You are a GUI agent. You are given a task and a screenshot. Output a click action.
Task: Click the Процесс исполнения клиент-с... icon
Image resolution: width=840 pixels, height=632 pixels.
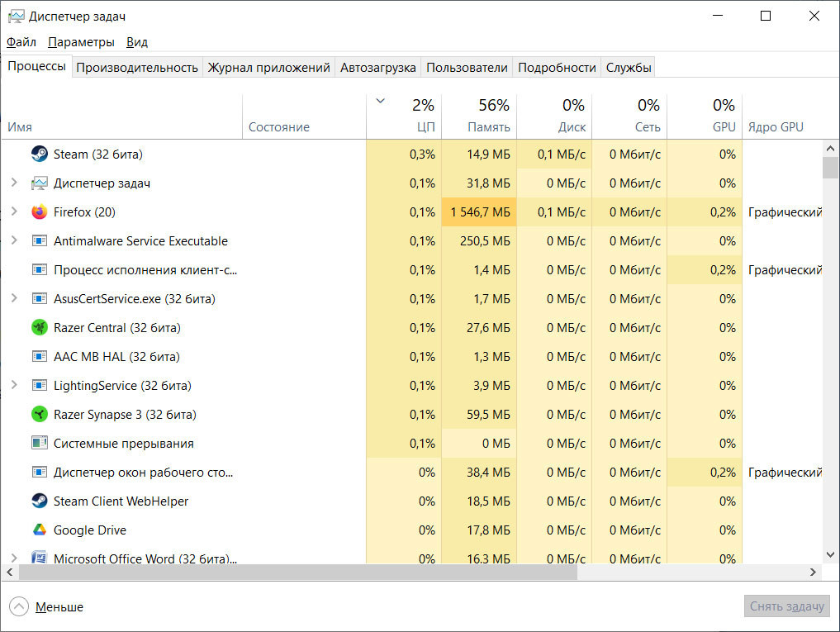point(39,270)
